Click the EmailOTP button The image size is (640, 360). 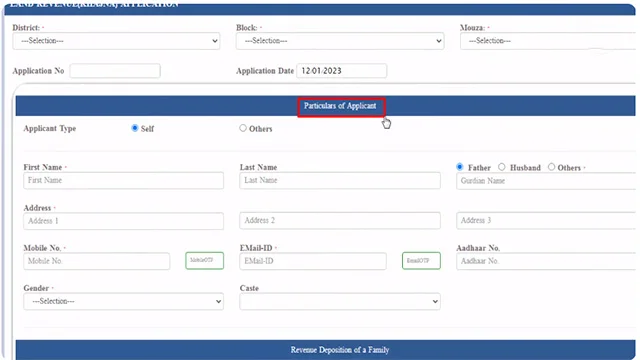coord(421,260)
